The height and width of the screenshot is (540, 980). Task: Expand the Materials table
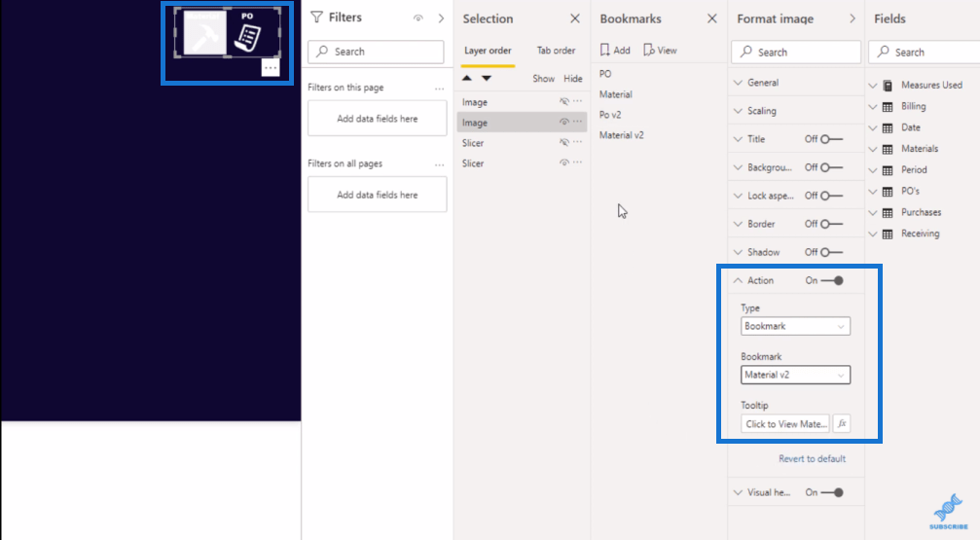point(873,150)
